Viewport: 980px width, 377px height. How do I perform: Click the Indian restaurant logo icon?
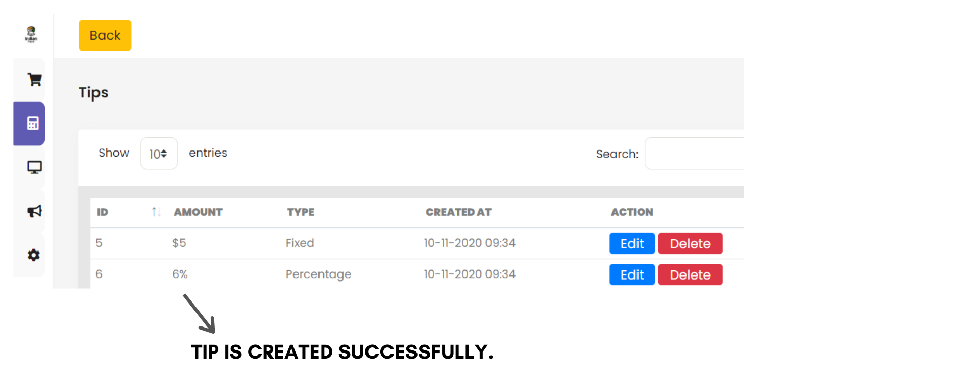pyautogui.click(x=31, y=34)
